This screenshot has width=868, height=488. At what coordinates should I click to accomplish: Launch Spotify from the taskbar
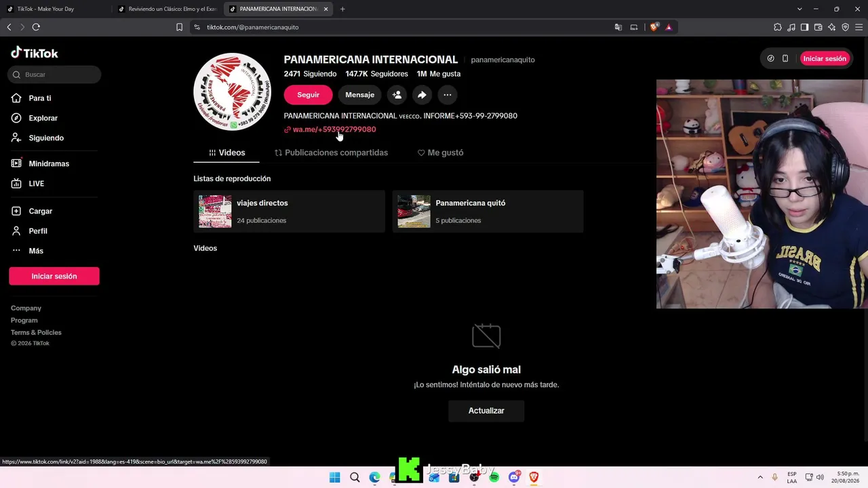point(494,478)
